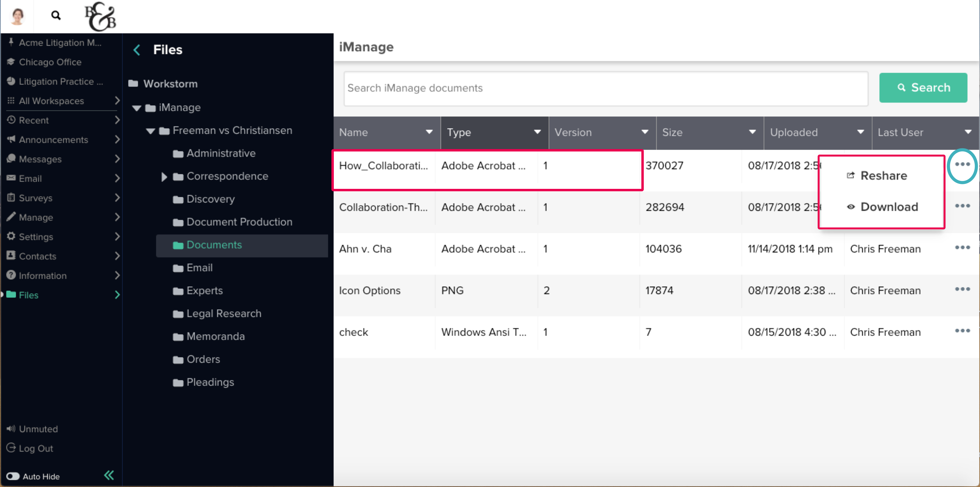
Task: Collapse the sidebar with double chevron
Action: pos(109,475)
